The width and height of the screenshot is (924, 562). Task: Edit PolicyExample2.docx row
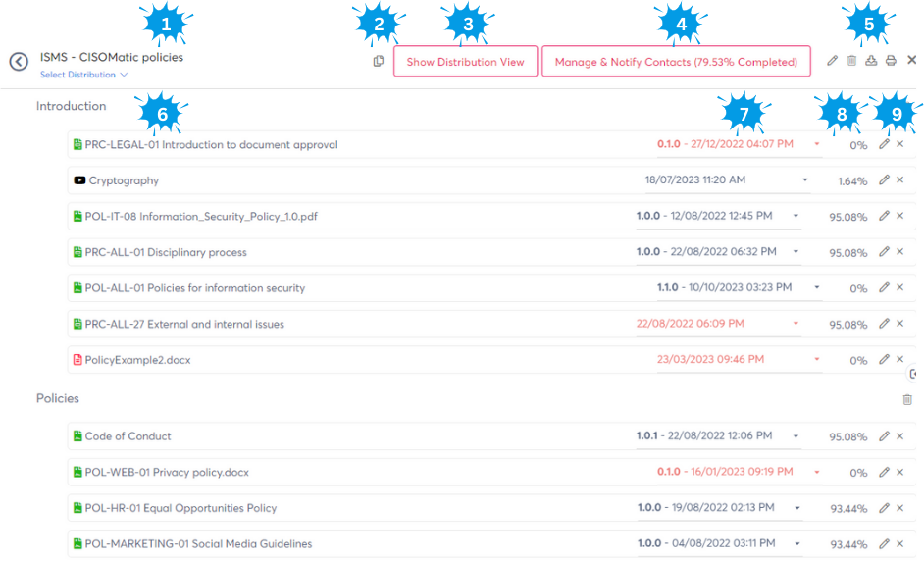884,359
